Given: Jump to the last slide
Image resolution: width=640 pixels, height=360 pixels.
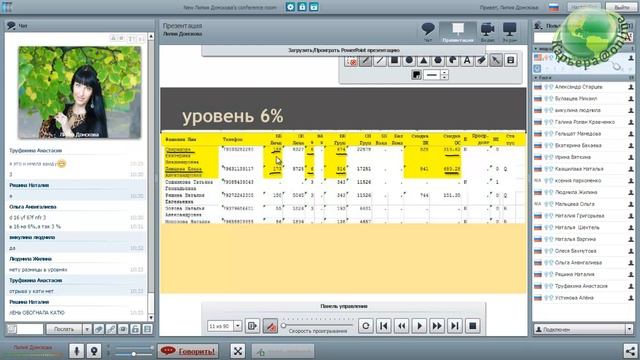Looking at the screenshot, I should (x=455, y=326).
